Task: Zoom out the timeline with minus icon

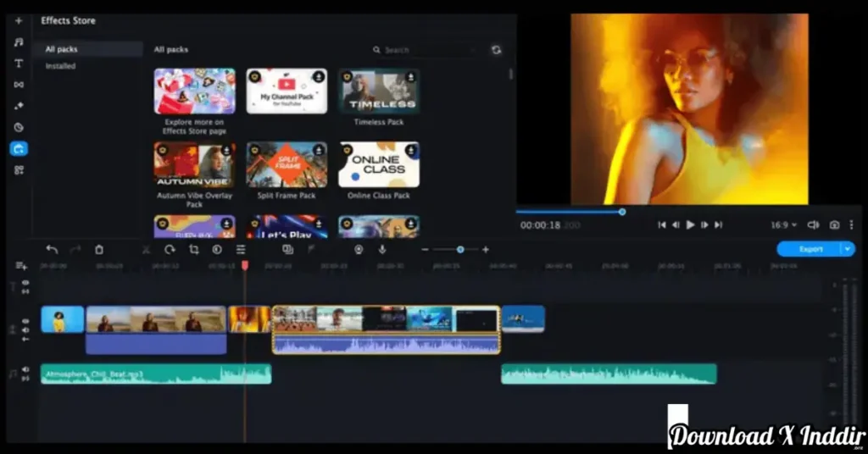Action: coord(425,249)
